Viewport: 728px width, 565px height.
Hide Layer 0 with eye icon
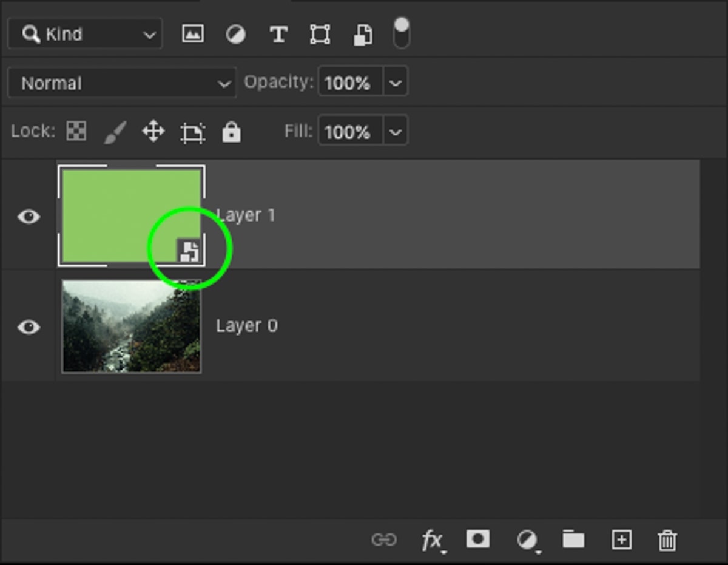[x=29, y=327]
